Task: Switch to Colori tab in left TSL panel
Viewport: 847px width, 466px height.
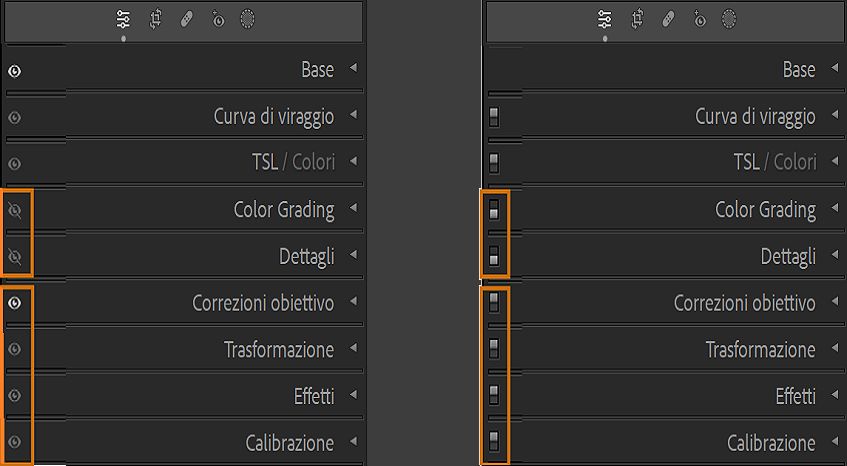Action: click(313, 162)
